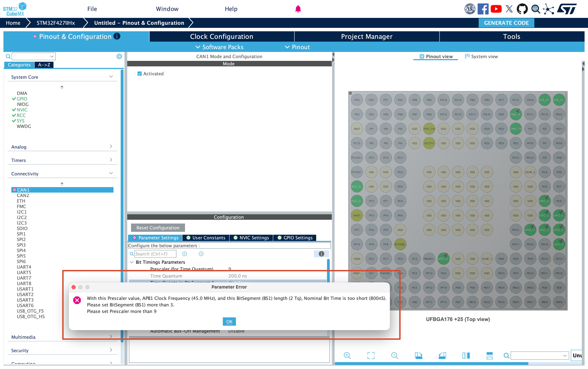This screenshot has height=369, width=588.
Task: Click the Reset Configuration button
Action: click(x=158, y=228)
